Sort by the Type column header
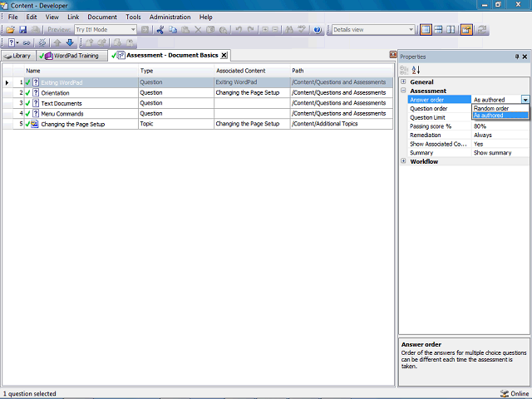Image resolution: width=532 pixels, height=399 pixels. coord(176,71)
